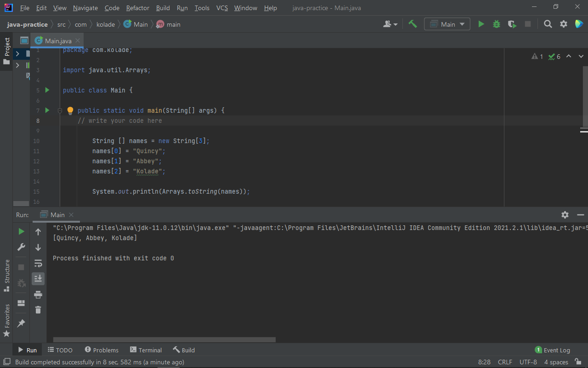Close the Main.java editor tab
This screenshot has width=588, height=368.
pyautogui.click(x=78, y=40)
